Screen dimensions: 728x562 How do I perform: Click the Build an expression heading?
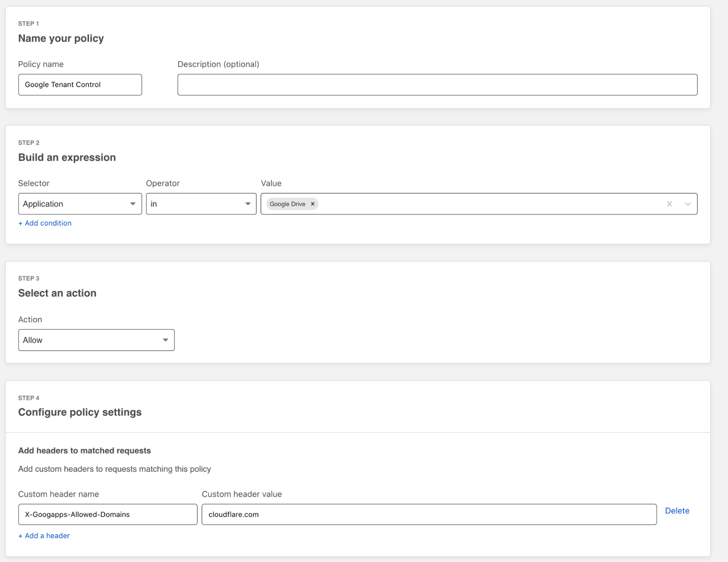coord(67,157)
